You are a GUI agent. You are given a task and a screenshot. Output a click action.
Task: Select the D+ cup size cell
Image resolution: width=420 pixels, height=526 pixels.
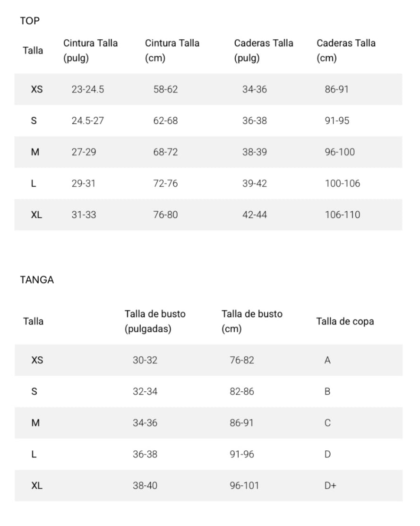pos(330,486)
